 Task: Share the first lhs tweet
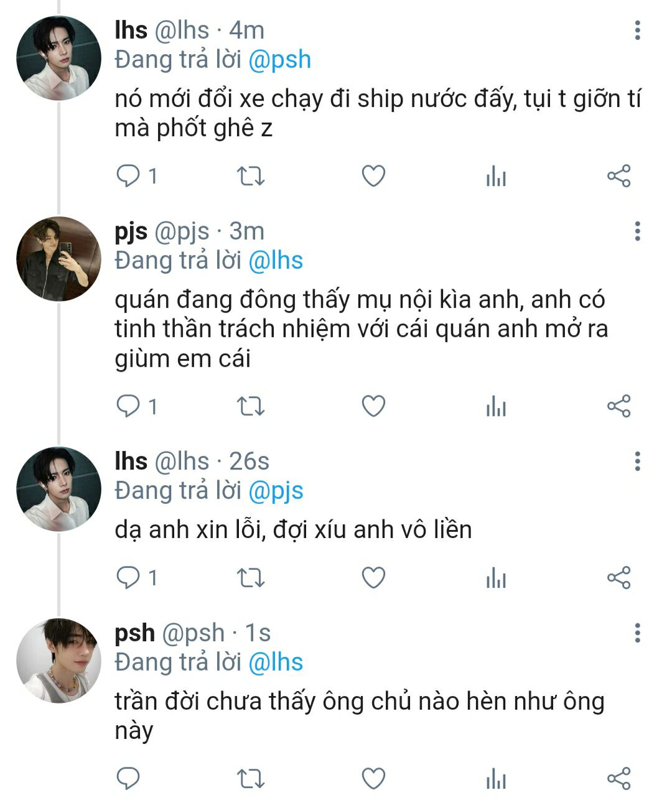[x=618, y=177]
